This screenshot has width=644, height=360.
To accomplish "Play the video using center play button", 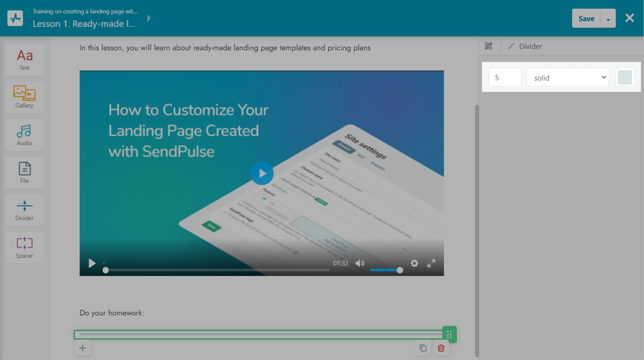I will click(262, 173).
